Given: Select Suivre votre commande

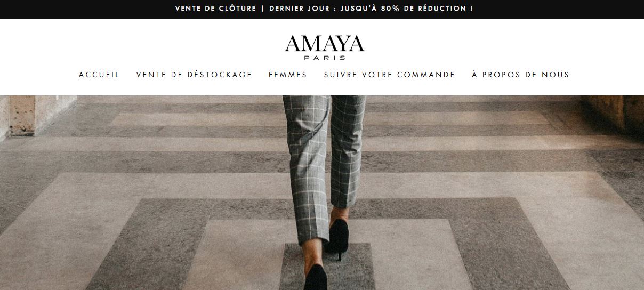Looking at the screenshot, I should tap(390, 75).
